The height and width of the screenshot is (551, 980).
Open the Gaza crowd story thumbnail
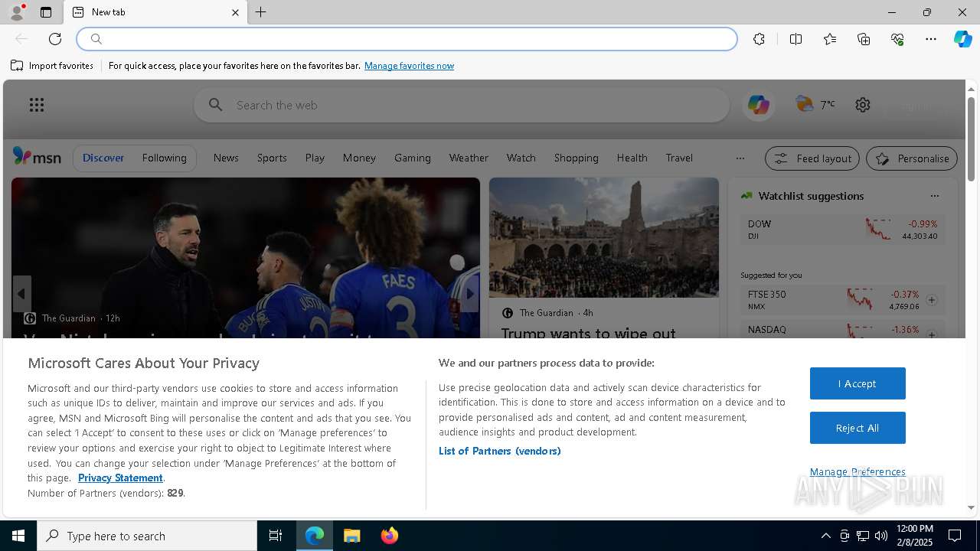[x=604, y=237]
